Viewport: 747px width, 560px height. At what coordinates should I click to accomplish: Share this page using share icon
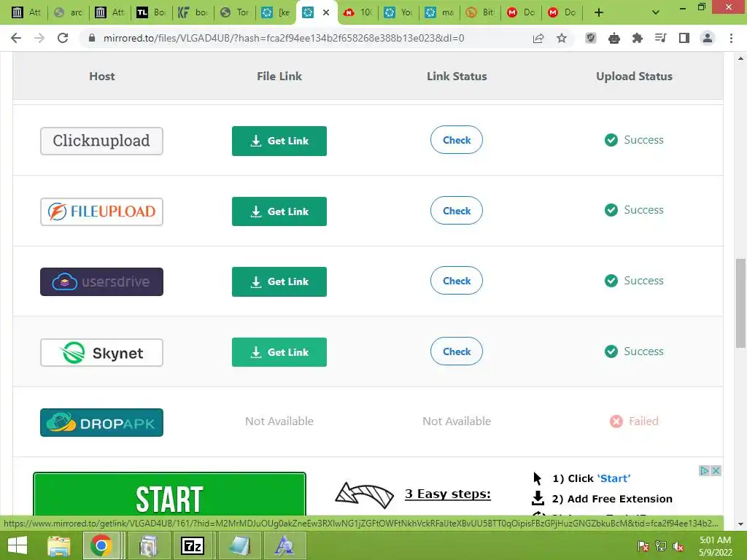tap(538, 38)
